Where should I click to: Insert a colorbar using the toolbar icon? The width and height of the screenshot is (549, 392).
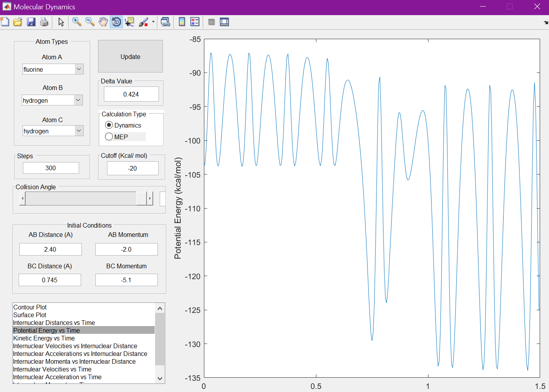[182, 22]
